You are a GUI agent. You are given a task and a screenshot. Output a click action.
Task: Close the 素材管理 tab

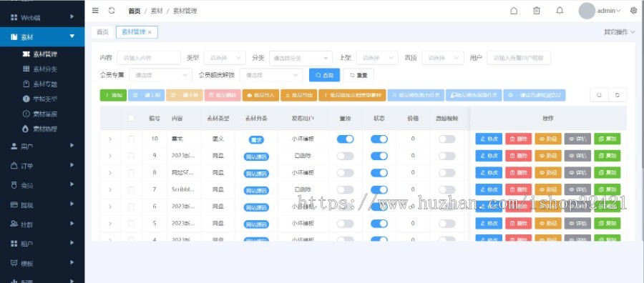(150, 32)
